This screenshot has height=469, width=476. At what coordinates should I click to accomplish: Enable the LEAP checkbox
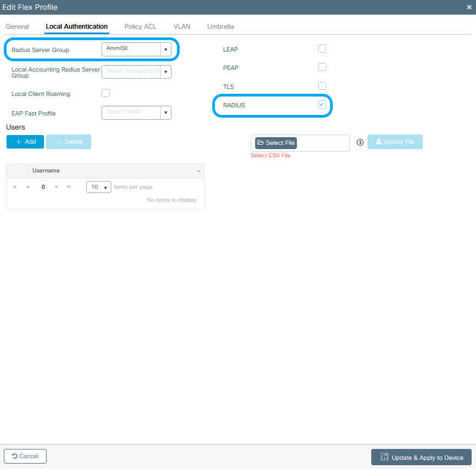point(322,48)
